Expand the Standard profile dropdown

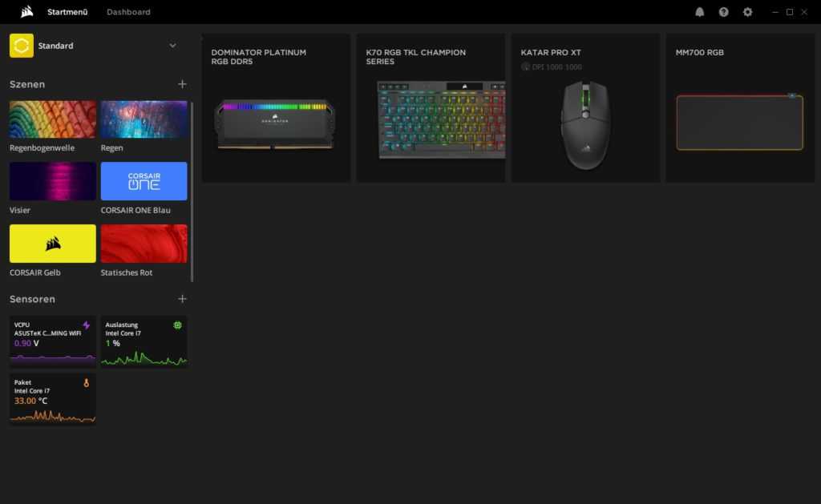[172, 46]
